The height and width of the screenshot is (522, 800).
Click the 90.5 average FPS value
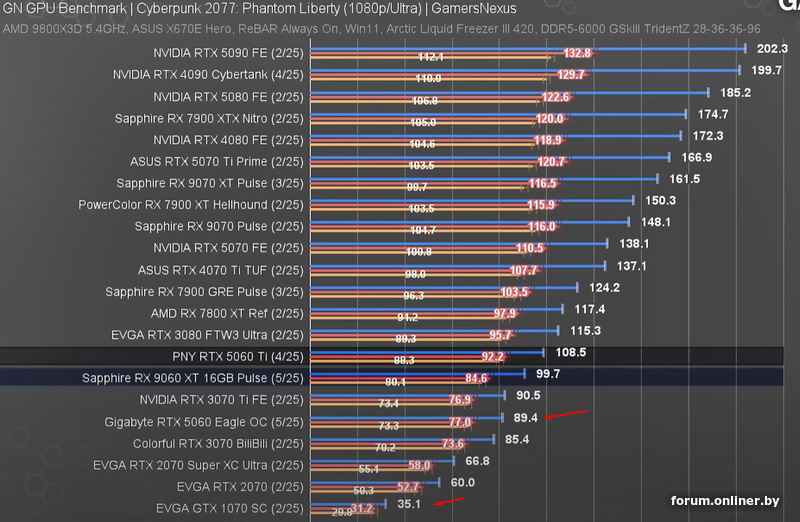pyautogui.click(x=528, y=395)
